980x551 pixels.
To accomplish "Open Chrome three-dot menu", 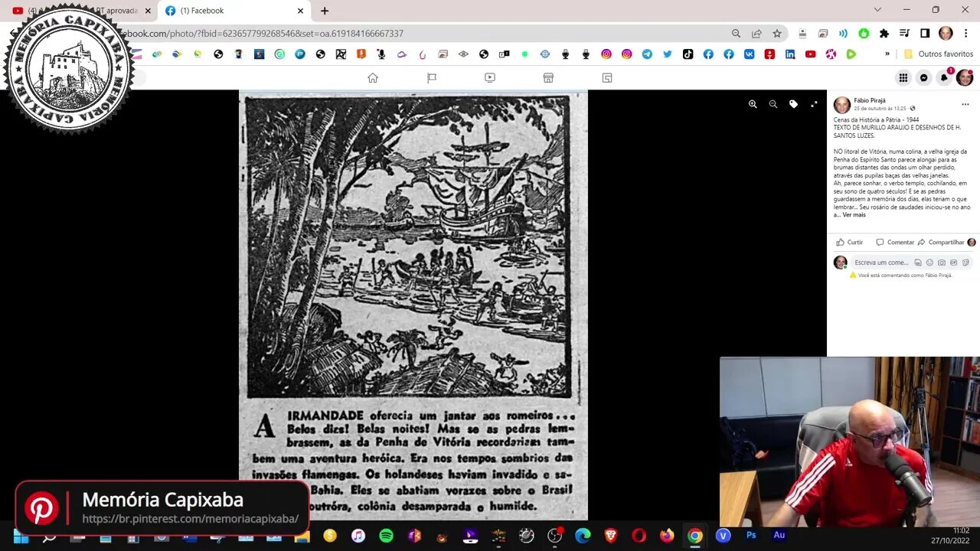I will tap(966, 34).
